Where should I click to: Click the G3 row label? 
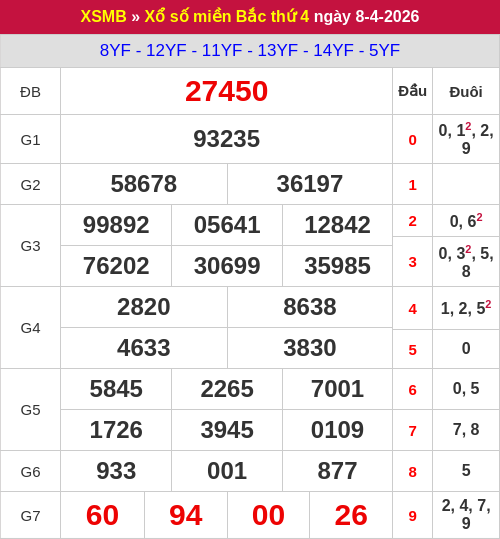30,246
